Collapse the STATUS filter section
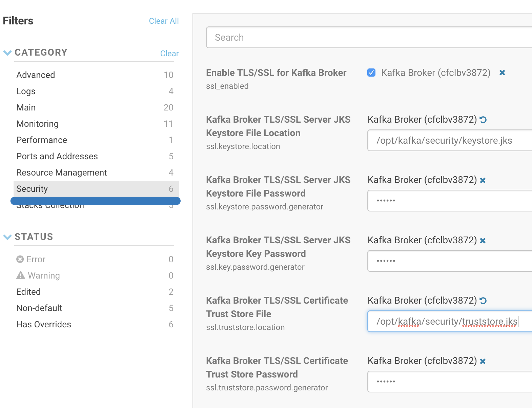The image size is (532, 408). [x=7, y=237]
